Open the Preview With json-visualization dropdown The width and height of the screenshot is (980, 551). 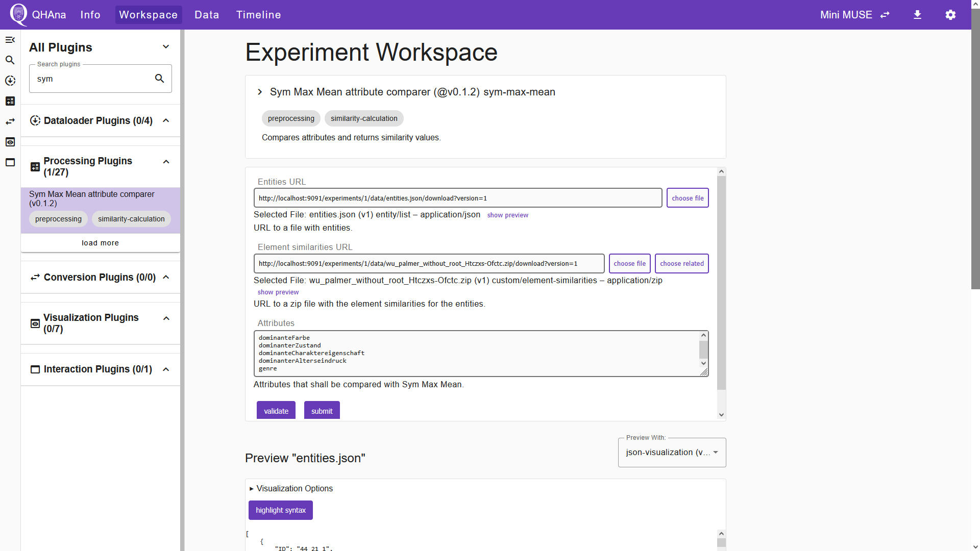click(672, 453)
